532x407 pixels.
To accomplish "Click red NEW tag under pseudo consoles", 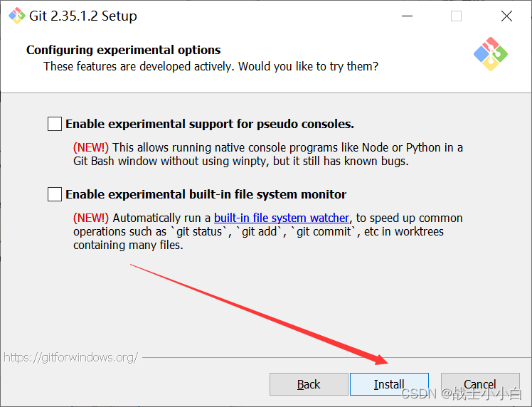I will [91, 148].
